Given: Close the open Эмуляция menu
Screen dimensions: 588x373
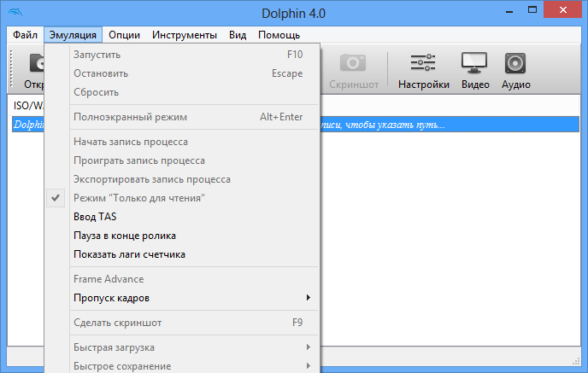Looking at the screenshot, I should point(73,35).
